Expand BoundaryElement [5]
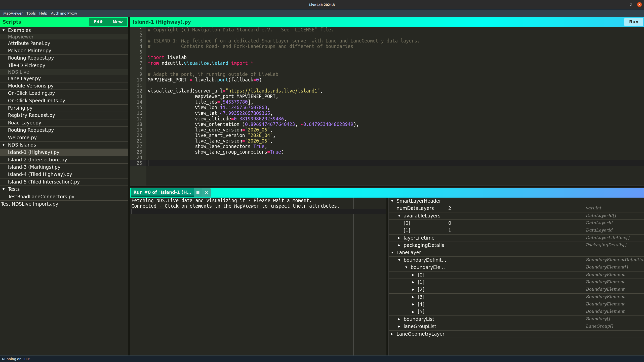This screenshot has width=644, height=362. 413,311
